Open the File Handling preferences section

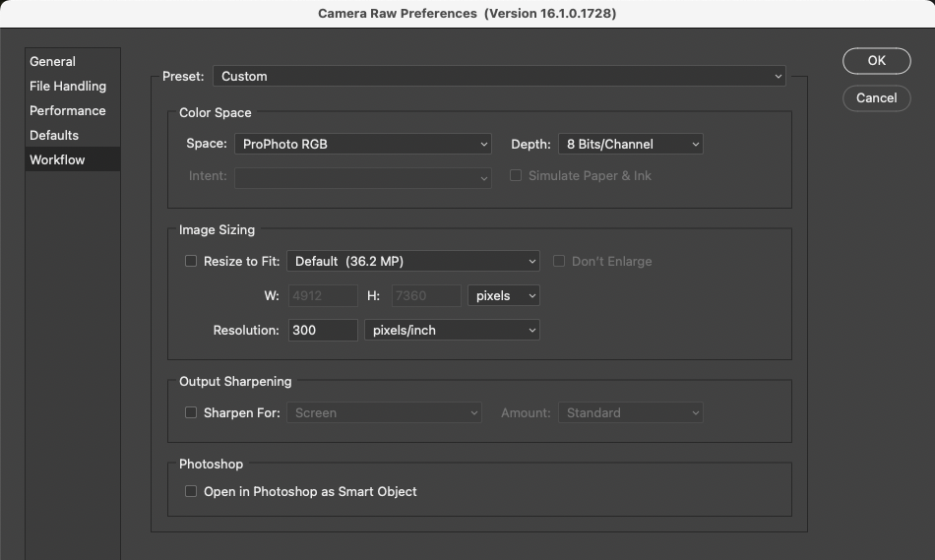(x=68, y=86)
